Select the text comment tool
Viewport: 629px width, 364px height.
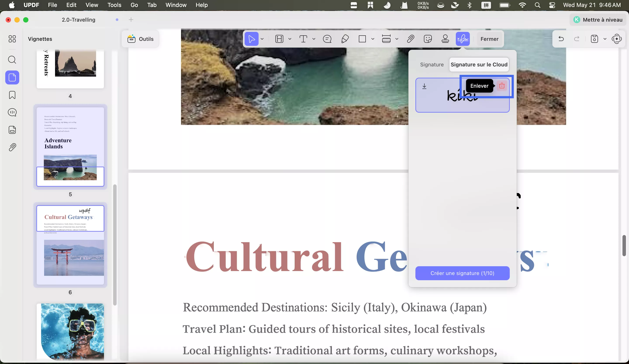[x=303, y=39]
